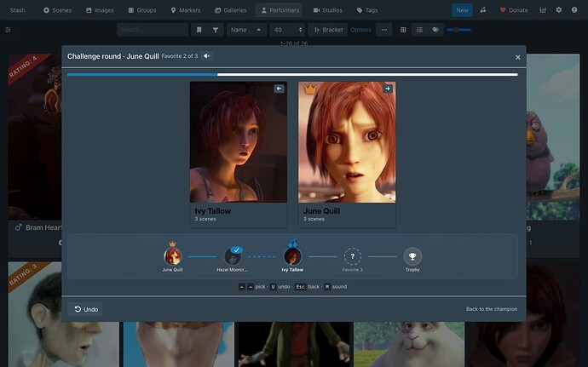
Task: Click the Ivy Tallow name text
Action: (x=213, y=210)
